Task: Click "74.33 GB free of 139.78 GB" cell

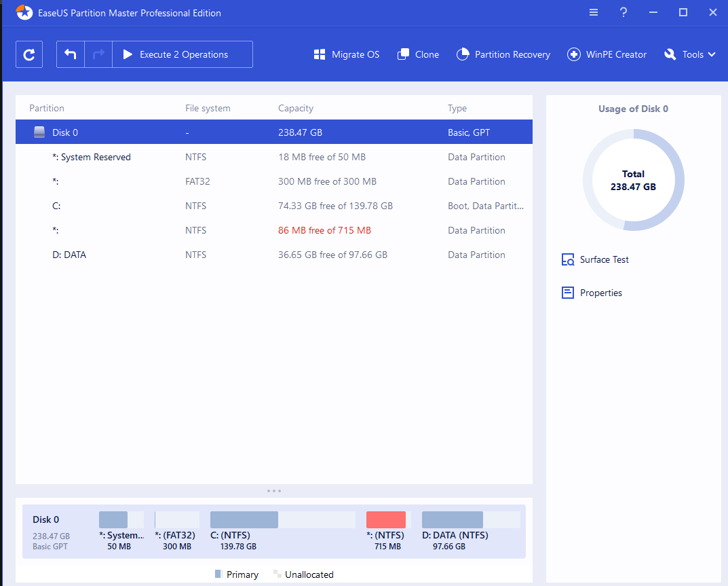Action: tap(335, 206)
